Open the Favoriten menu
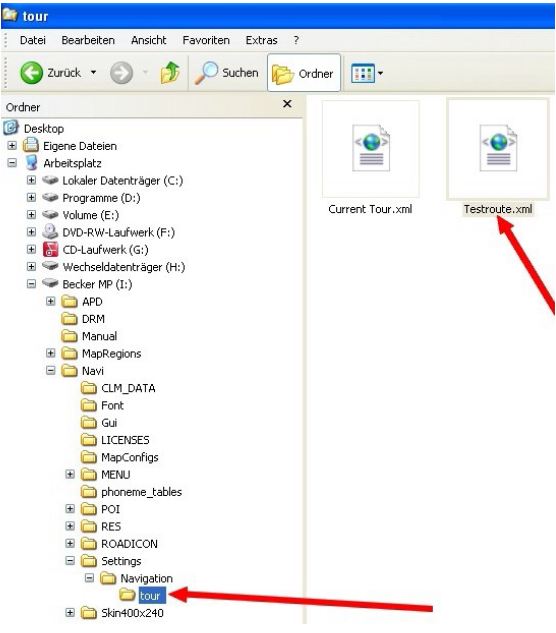Image resolution: width=556 pixels, height=633 pixels. coord(206,40)
